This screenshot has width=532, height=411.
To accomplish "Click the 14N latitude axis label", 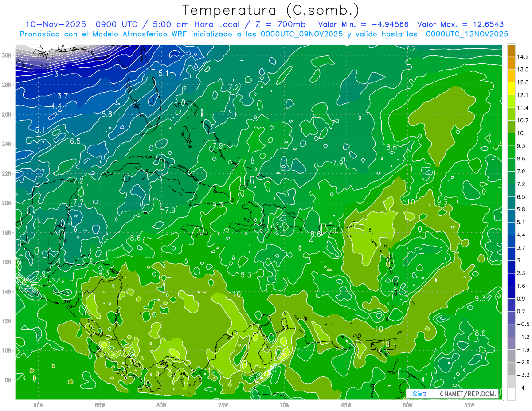I will tap(7, 291).
